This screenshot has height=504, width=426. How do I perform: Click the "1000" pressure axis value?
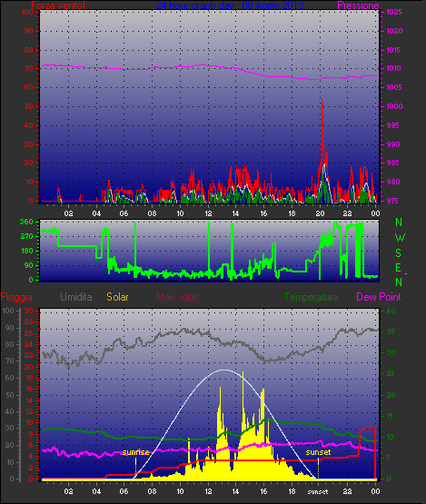(394, 106)
